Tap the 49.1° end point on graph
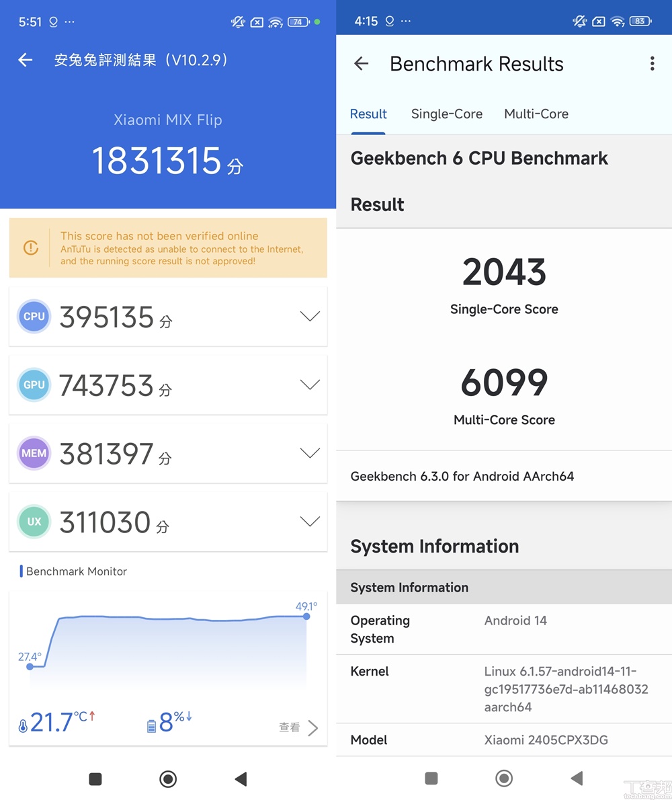The width and height of the screenshot is (672, 800). (x=306, y=616)
